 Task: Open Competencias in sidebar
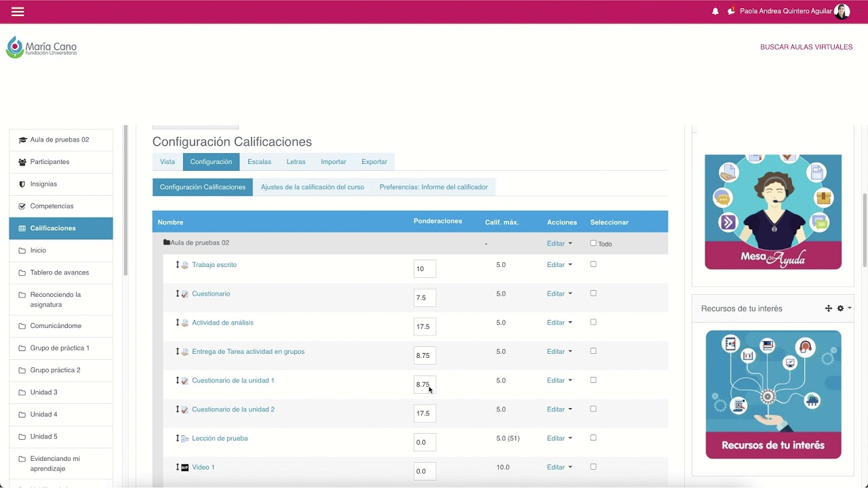(61, 206)
